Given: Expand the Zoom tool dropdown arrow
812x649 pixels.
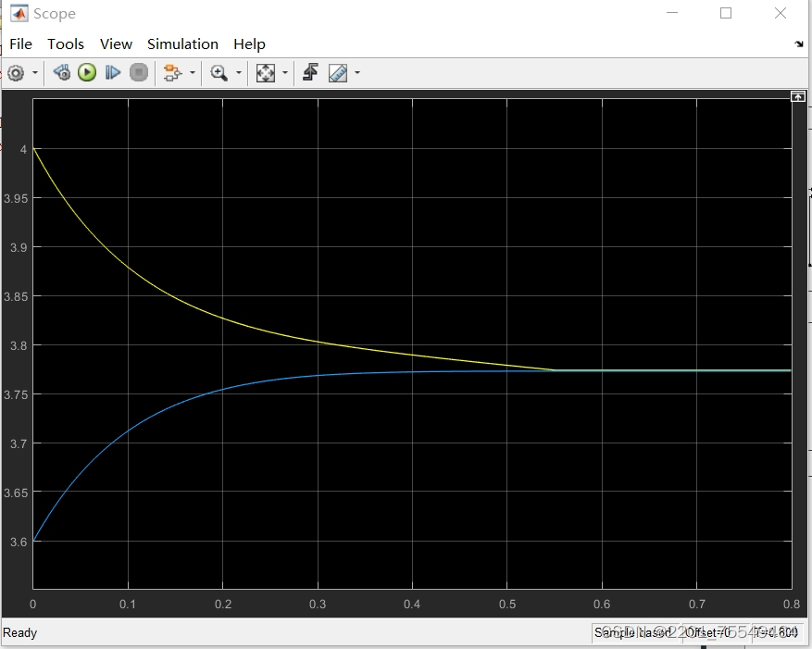Looking at the screenshot, I should pyautogui.click(x=239, y=73).
